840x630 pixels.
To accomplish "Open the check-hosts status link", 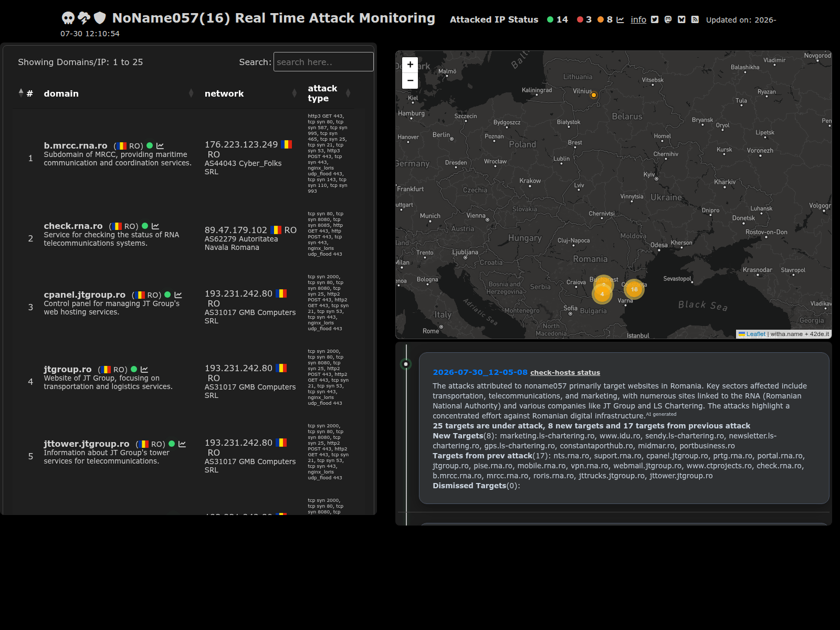I will tap(565, 373).
